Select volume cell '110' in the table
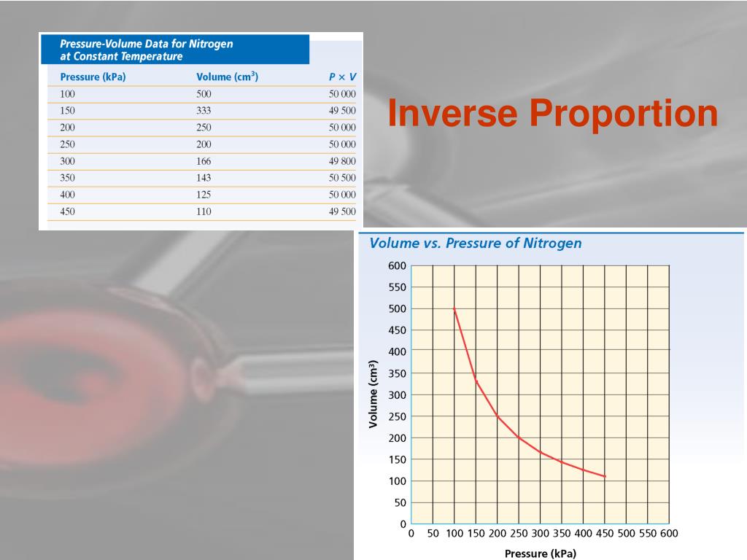Viewport: 747px width, 560px height. pos(204,211)
